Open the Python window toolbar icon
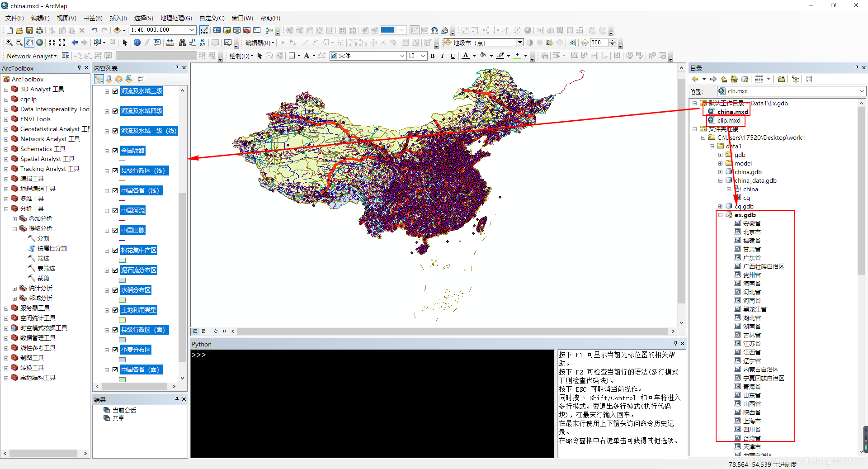The width and height of the screenshot is (868, 469). click(x=257, y=30)
